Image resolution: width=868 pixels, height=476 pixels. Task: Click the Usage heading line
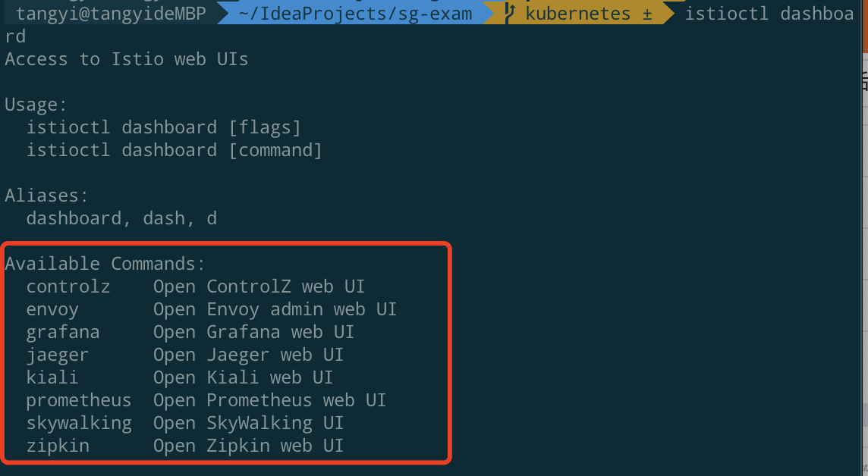click(36, 105)
